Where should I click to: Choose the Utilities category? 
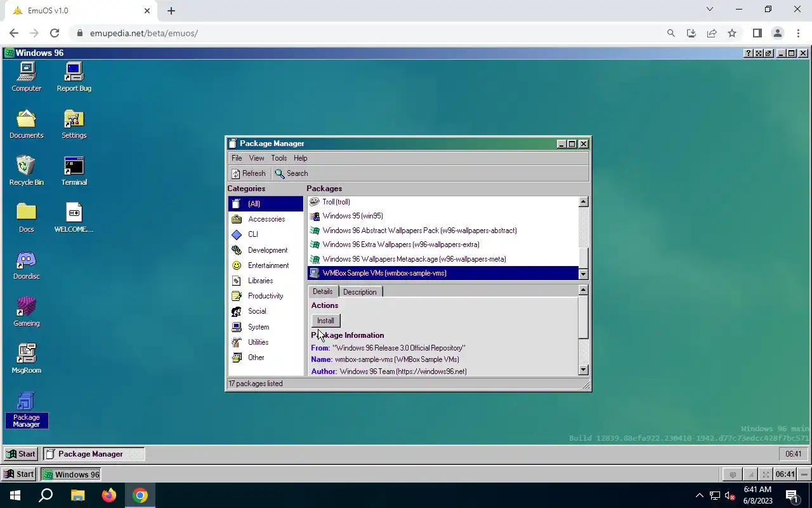[x=265, y=342]
